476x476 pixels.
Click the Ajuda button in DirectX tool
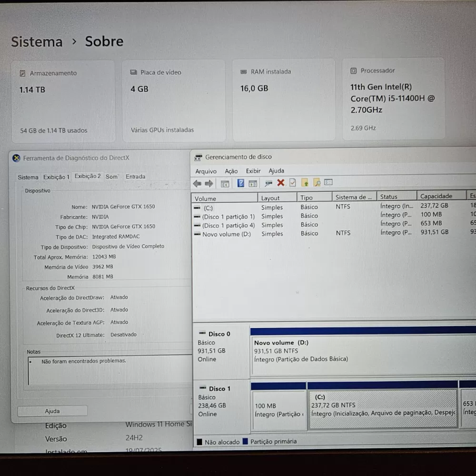tap(52, 411)
